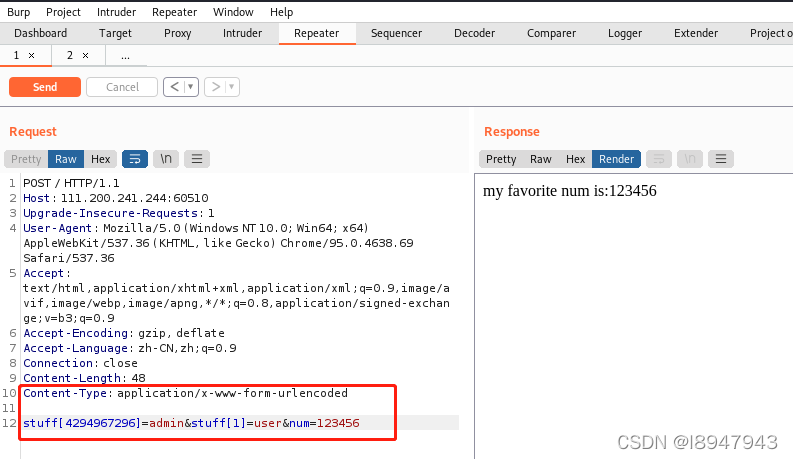Select the Repeater tool tab

[x=317, y=33]
